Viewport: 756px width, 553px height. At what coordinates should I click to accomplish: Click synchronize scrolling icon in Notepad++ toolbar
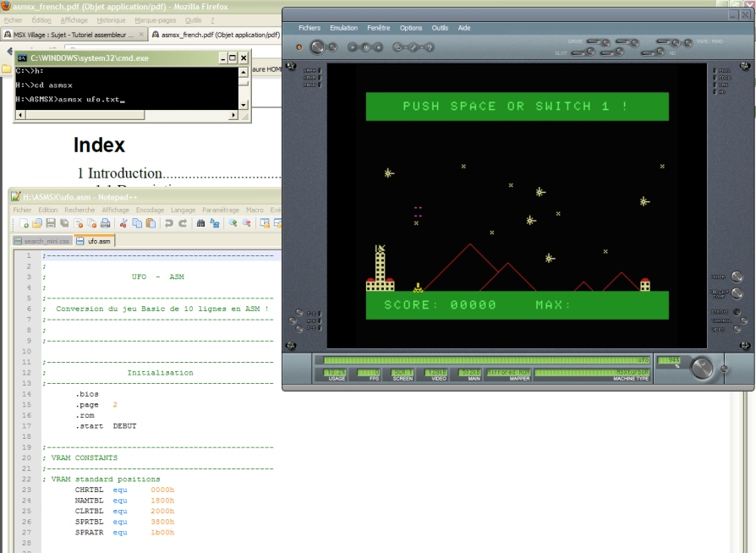(265, 222)
